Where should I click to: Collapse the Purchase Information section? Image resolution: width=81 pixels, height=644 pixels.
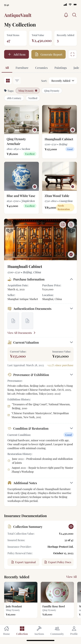[71, 279]
